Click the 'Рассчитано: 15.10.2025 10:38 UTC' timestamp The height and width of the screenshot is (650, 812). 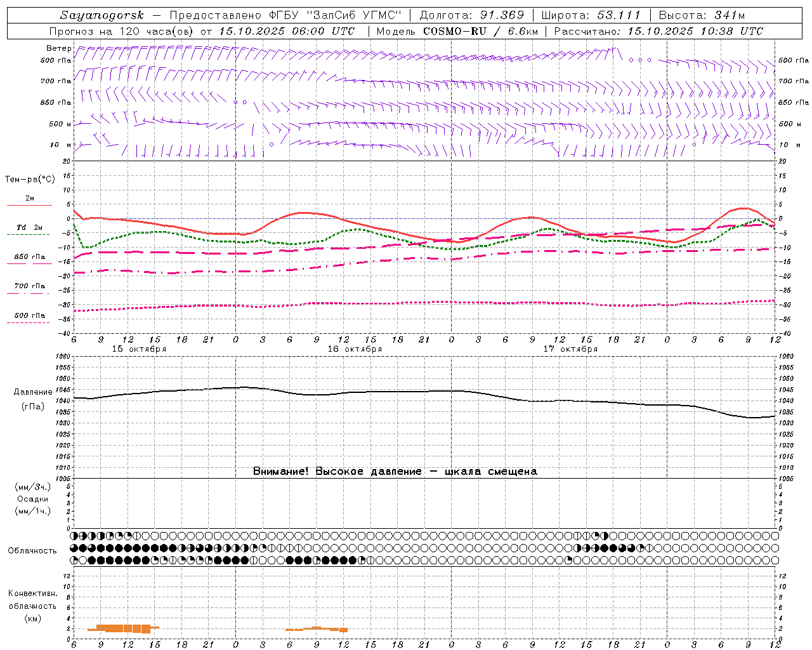click(658, 31)
